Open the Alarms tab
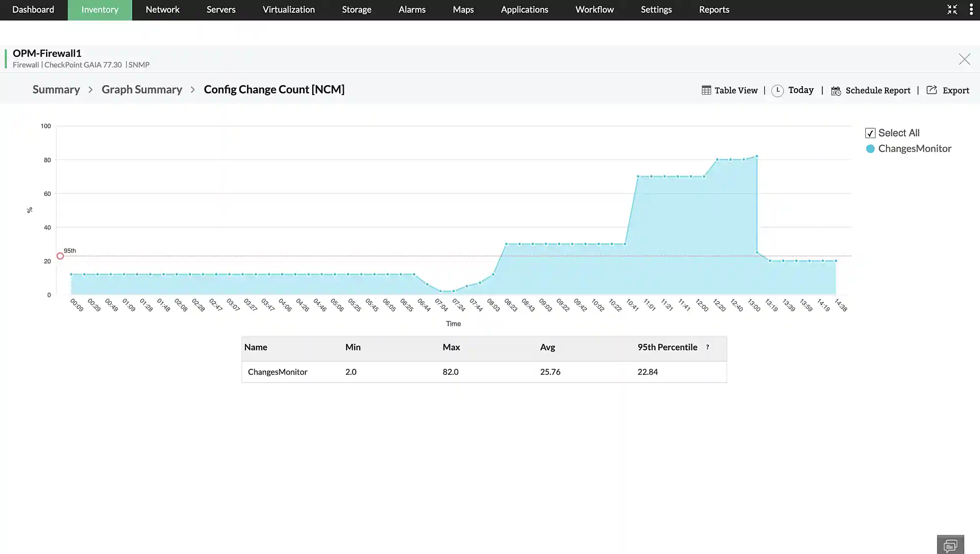This screenshot has width=980, height=554. coord(412,10)
